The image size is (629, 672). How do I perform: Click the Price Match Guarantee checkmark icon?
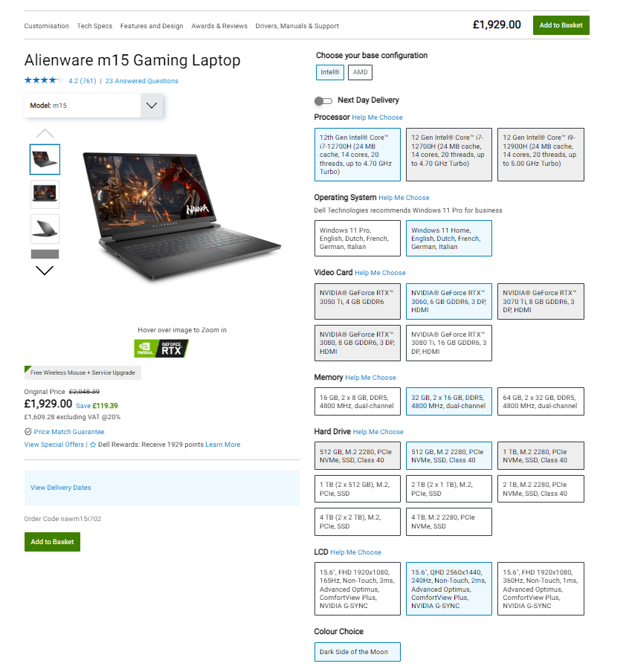pos(28,432)
